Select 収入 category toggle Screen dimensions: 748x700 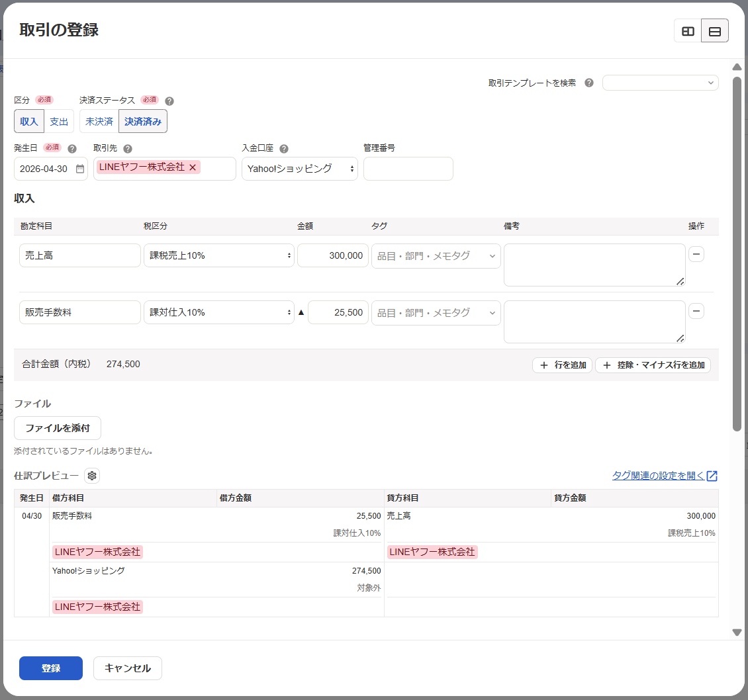[29, 122]
